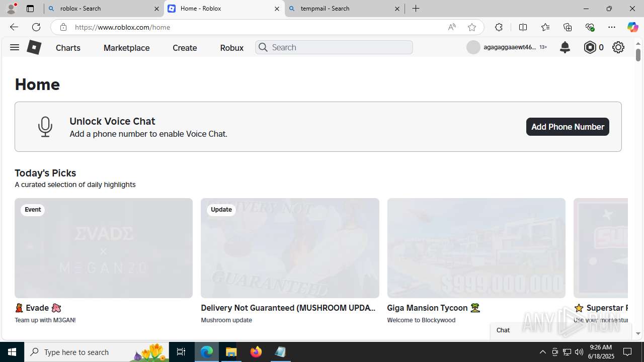Add this page to favorites star
This screenshot has height=362, width=644.
pos(471,27)
